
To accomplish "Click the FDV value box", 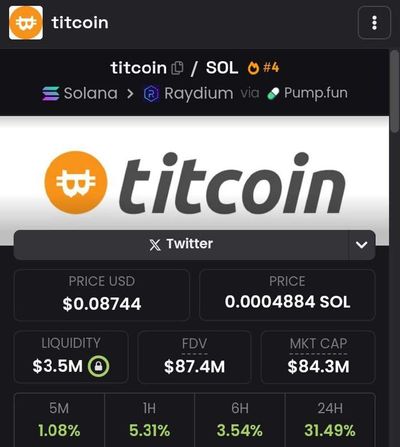I will pyautogui.click(x=194, y=357).
